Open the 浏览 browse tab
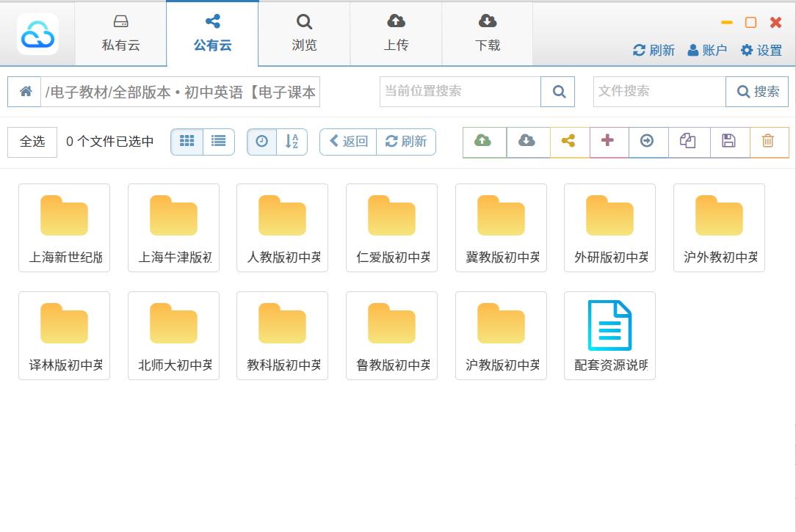Viewport: 796px width, 532px height. (304, 34)
